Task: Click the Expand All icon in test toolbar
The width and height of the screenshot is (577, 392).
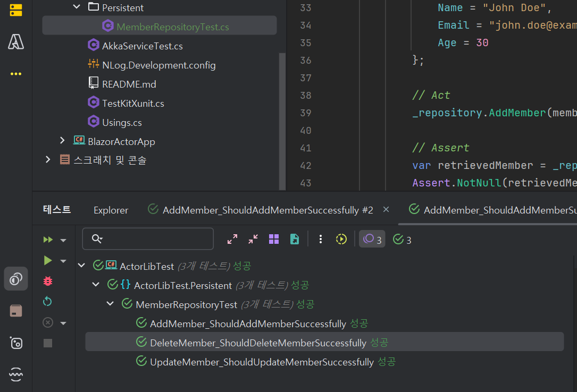Action: tap(232, 239)
